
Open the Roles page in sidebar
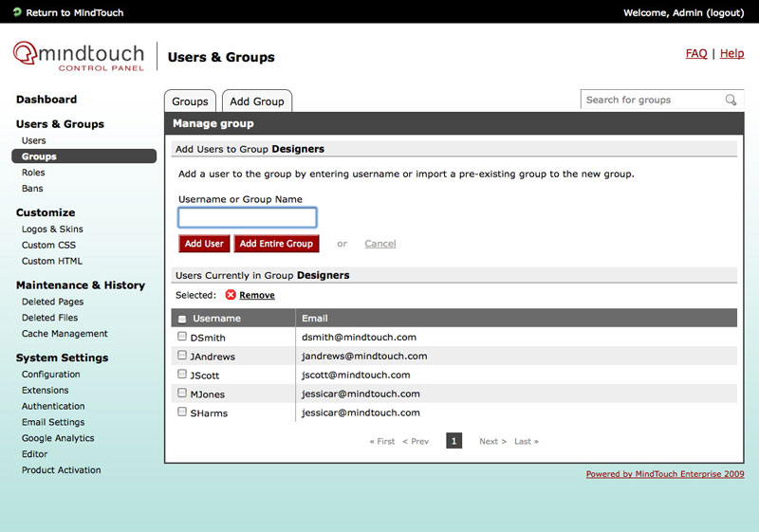pyautogui.click(x=33, y=173)
